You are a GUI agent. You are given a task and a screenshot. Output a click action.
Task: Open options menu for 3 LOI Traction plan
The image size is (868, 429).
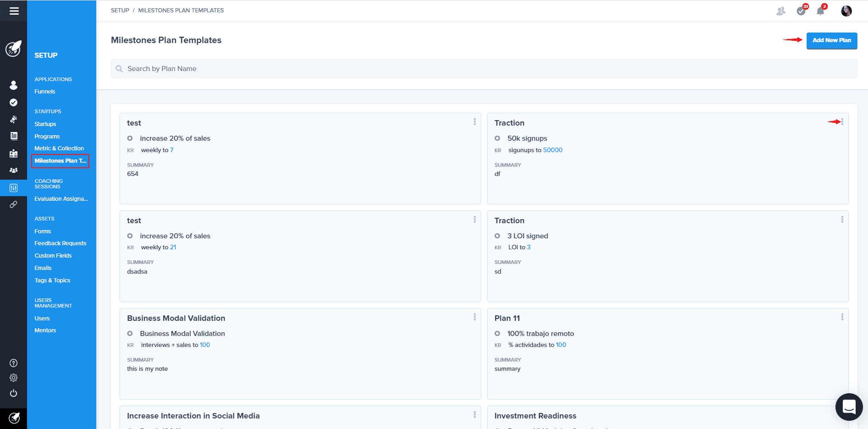click(x=842, y=220)
